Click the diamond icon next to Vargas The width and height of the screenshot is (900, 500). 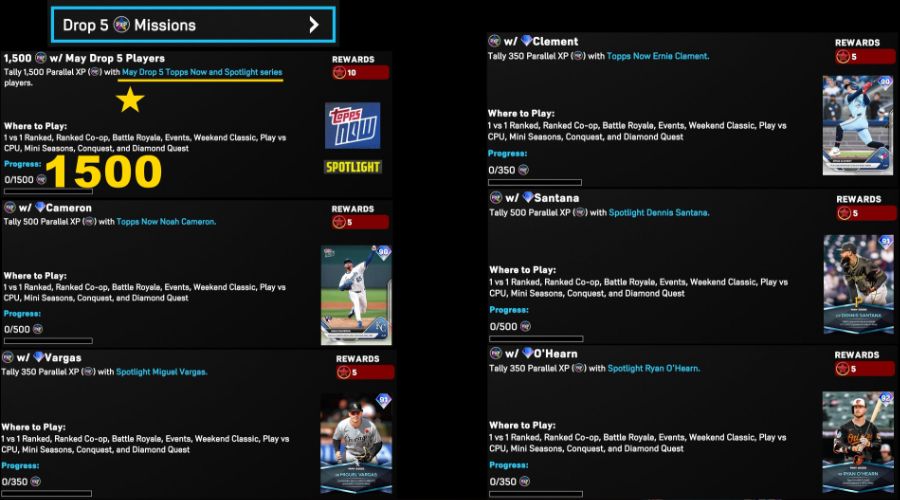tap(38, 357)
